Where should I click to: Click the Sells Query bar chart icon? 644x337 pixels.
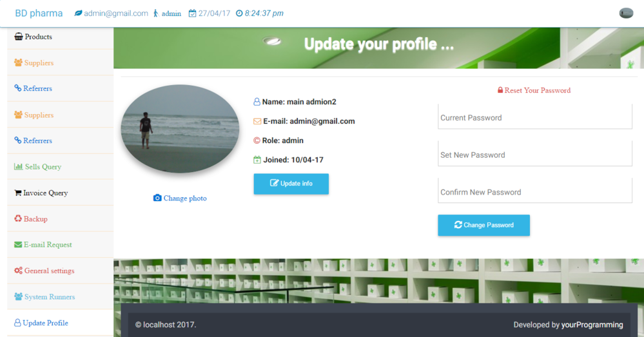[x=18, y=167]
